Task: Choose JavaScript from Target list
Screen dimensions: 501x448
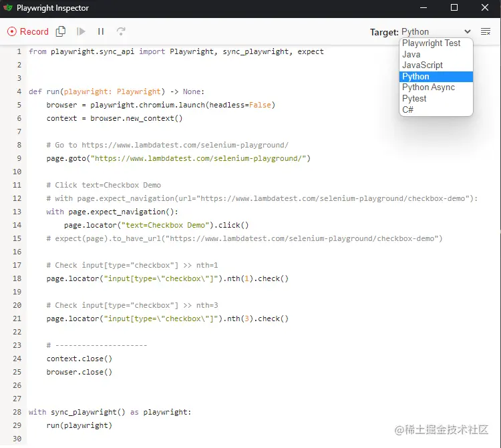Action: point(436,65)
